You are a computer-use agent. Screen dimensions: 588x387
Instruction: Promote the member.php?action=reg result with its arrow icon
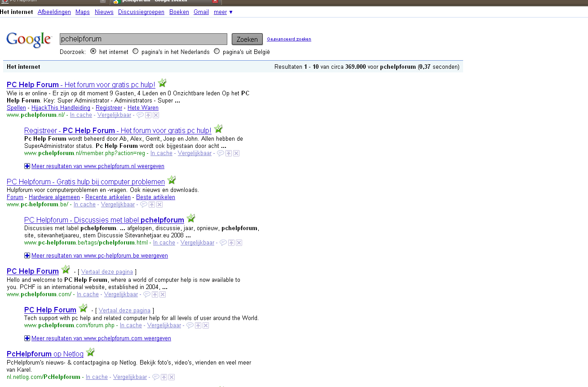point(229,153)
